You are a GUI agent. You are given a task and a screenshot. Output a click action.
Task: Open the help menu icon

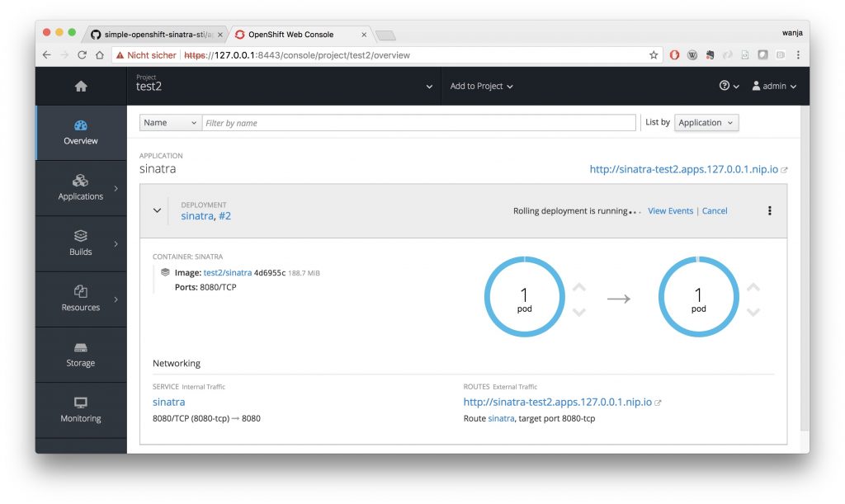(729, 86)
